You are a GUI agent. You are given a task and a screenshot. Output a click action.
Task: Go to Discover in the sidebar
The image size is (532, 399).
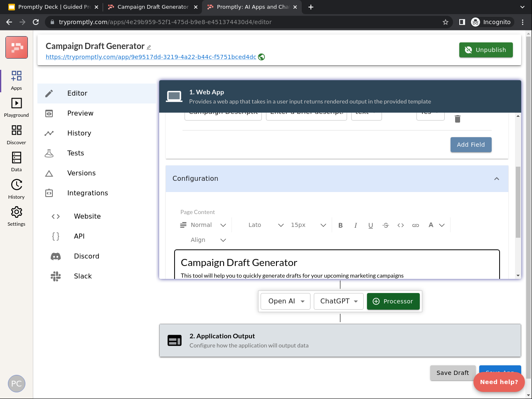(x=16, y=135)
